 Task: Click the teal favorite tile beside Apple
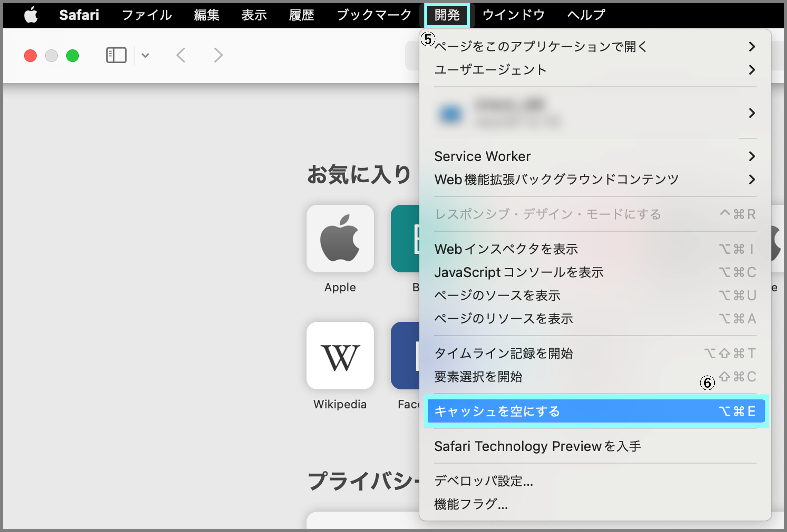(x=405, y=238)
